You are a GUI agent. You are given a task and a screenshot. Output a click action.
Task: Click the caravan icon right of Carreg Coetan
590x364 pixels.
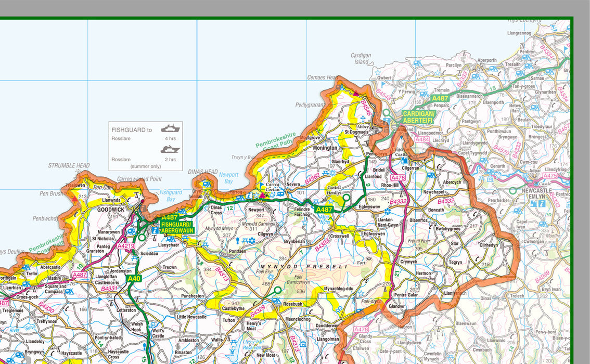tap(281, 194)
